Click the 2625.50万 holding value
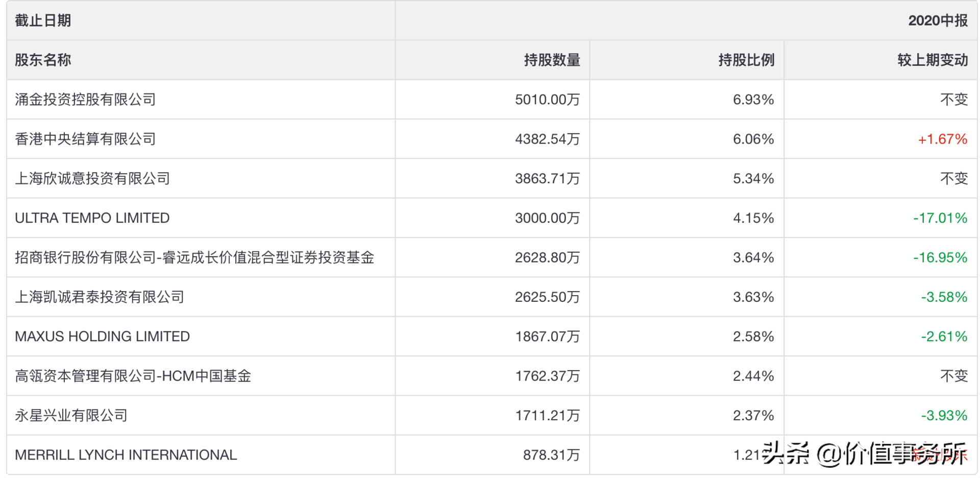 (x=547, y=297)
